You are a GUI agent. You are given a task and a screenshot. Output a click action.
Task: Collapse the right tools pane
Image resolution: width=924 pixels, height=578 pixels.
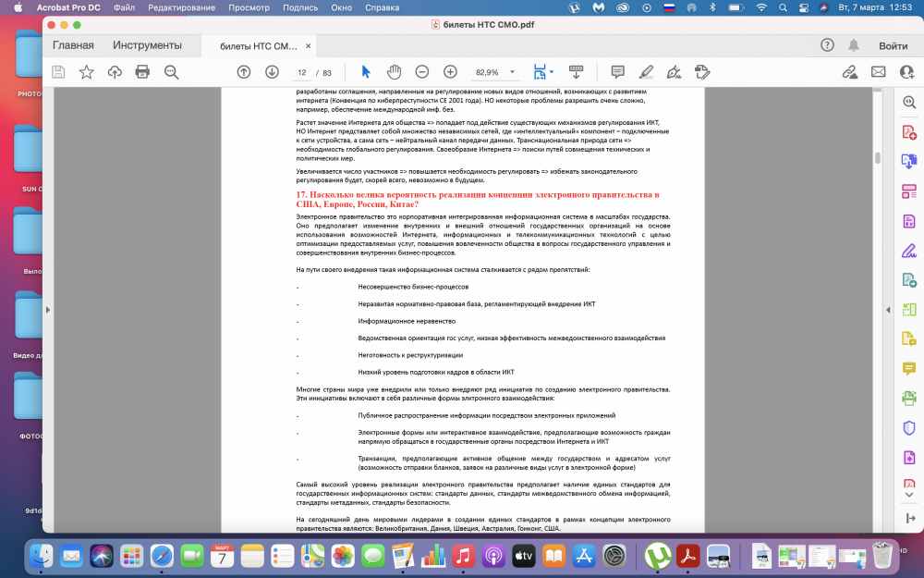pos(888,310)
